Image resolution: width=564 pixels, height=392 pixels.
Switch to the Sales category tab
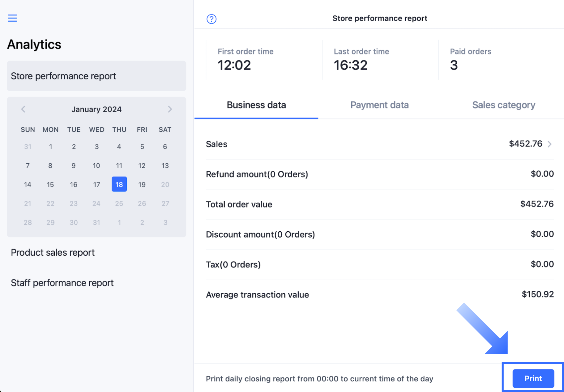503,105
